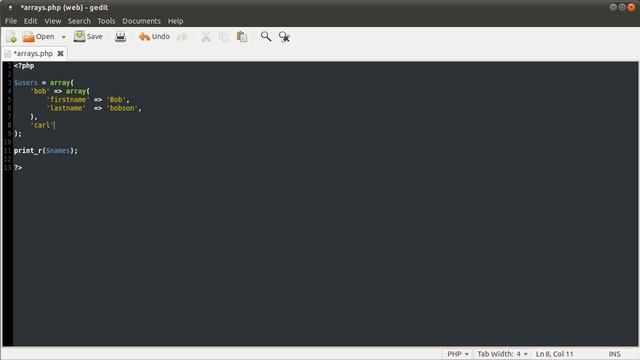Undo the last edit
The height and width of the screenshot is (360, 640).
pos(154,37)
